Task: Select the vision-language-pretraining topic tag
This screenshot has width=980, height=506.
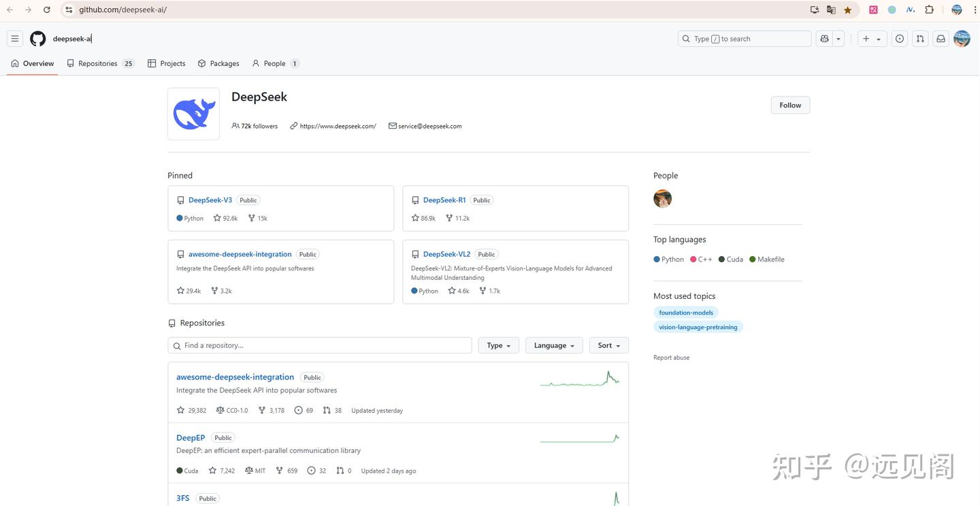Action: [698, 327]
